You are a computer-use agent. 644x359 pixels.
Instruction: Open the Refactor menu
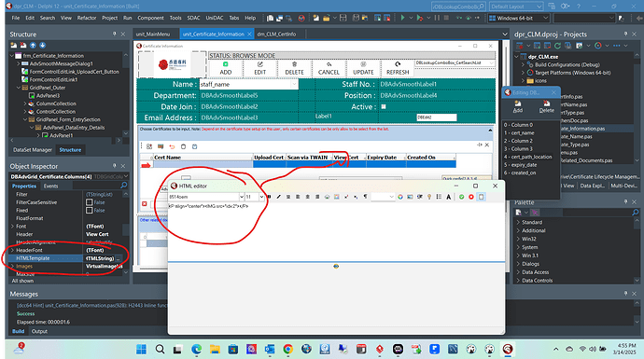pyautogui.click(x=87, y=18)
